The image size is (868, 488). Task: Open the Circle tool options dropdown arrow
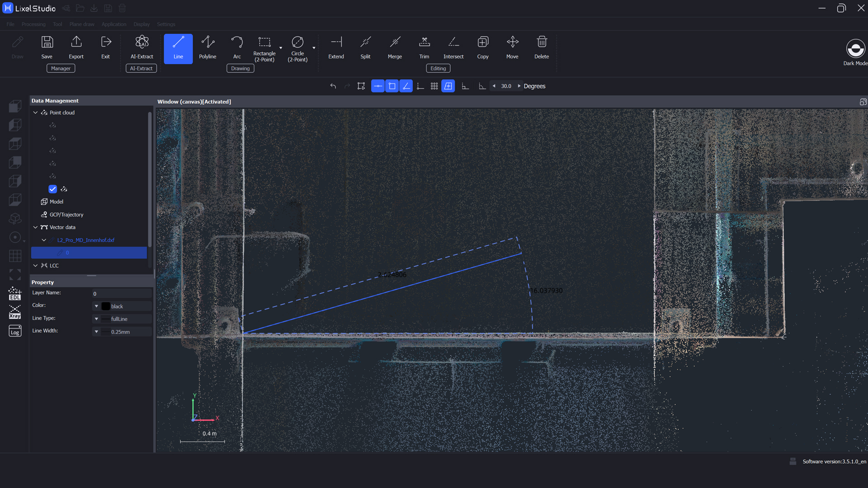(x=314, y=48)
